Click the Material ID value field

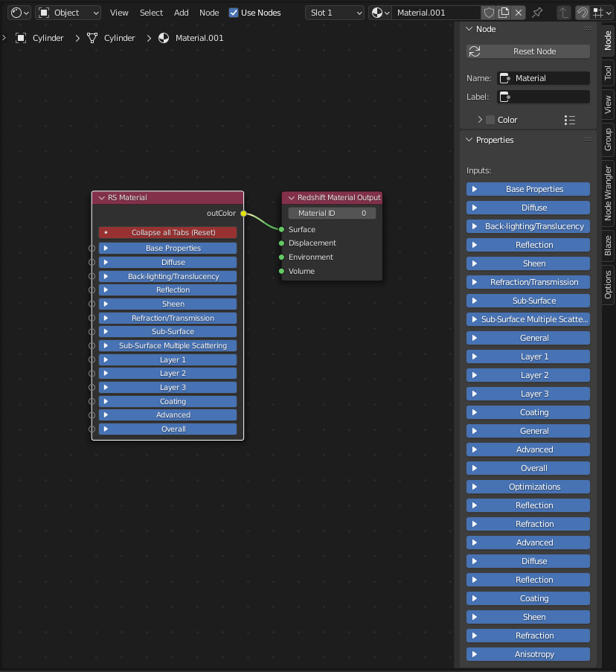point(332,214)
